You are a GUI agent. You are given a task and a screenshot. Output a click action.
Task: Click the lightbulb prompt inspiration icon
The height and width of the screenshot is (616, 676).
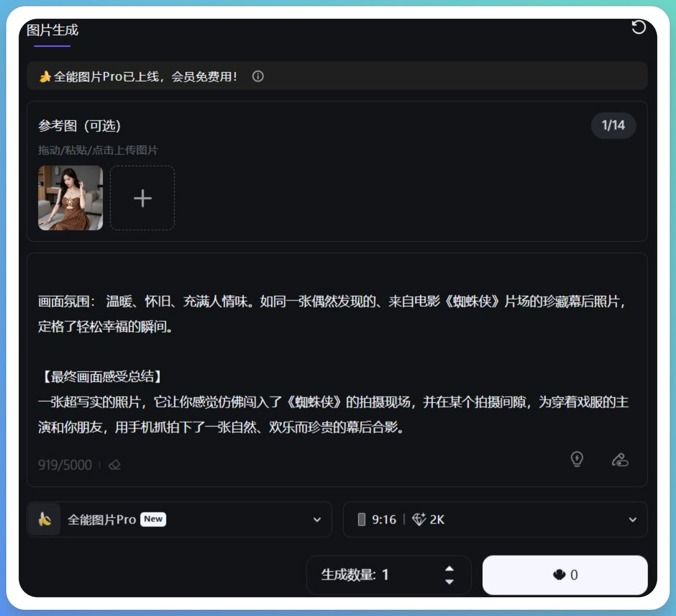pyautogui.click(x=577, y=459)
